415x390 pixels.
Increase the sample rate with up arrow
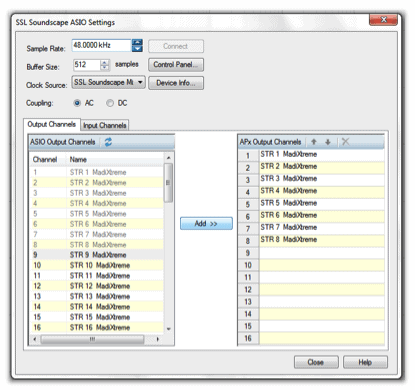pos(137,42)
